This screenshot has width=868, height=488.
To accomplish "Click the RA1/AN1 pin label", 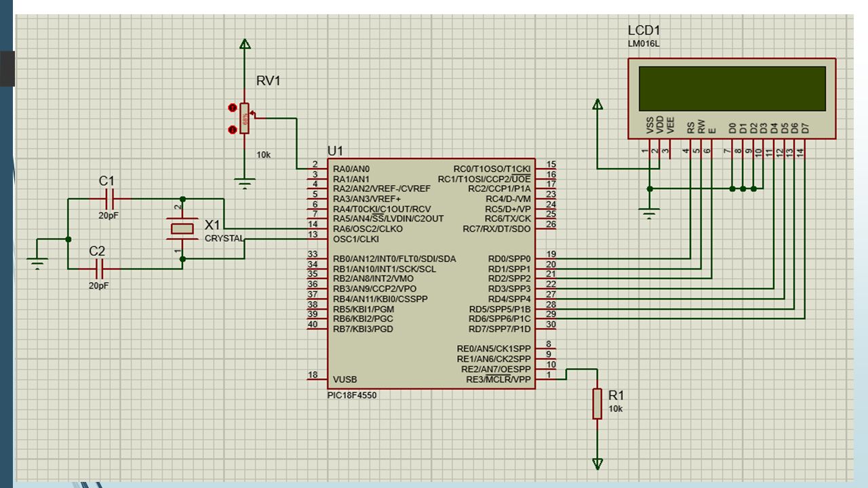I will (351, 179).
